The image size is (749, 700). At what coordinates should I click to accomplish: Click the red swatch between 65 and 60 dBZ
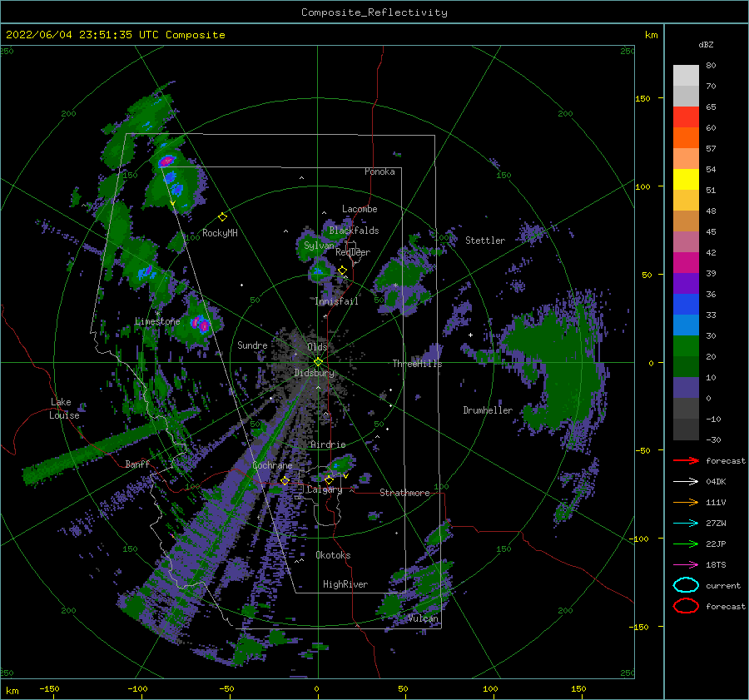[686, 117]
